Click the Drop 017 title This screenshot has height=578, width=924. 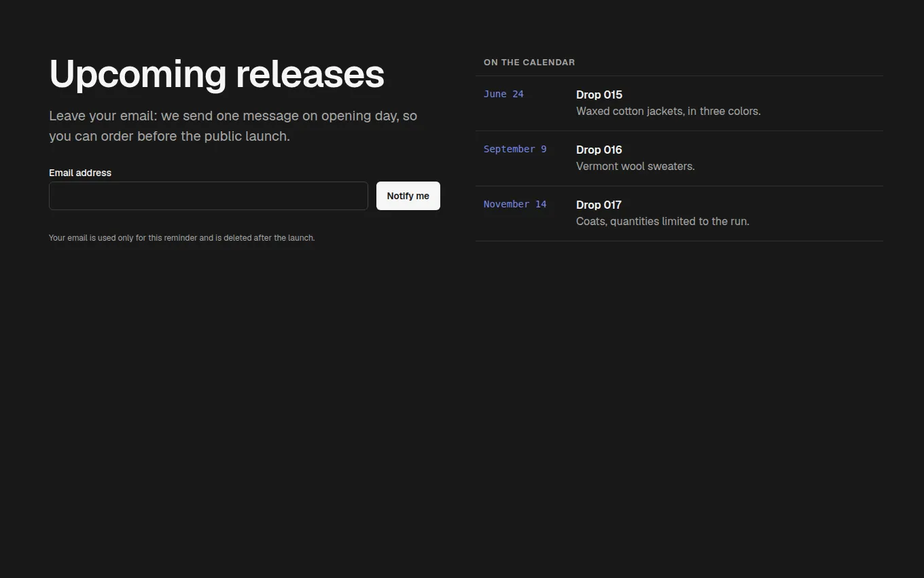click(x=599, y=205)
